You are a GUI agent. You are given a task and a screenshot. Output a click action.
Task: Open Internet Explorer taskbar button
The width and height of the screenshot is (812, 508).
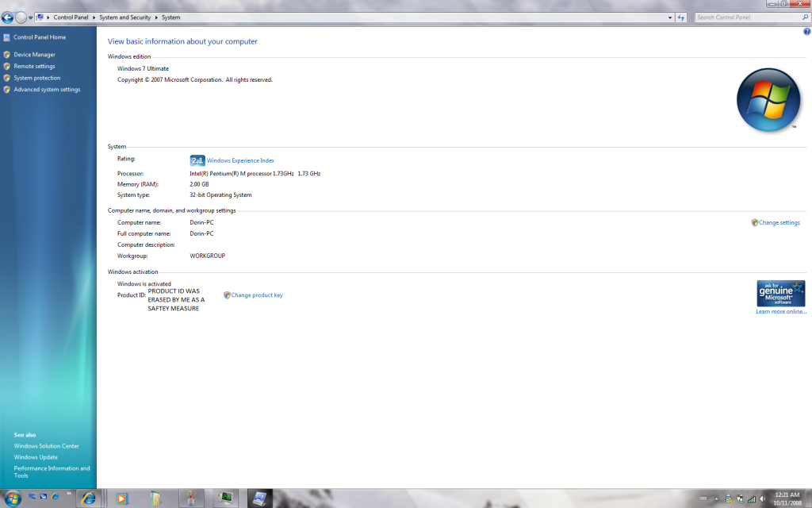pyautogui.click(x=89, y=498)
